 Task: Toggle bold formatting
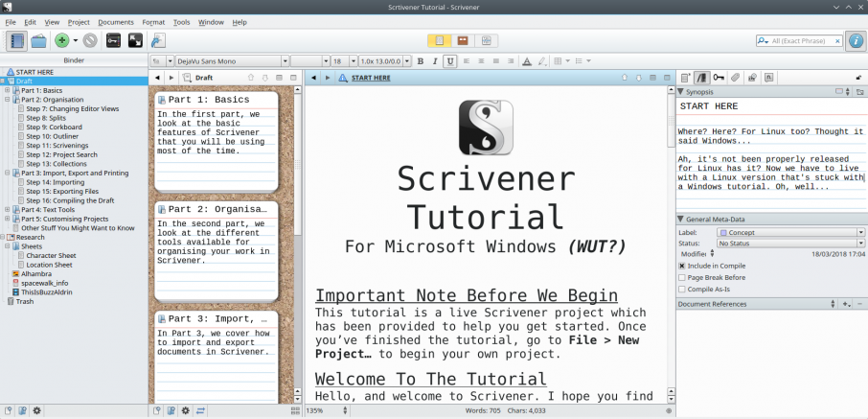click(x=421, y=61)
